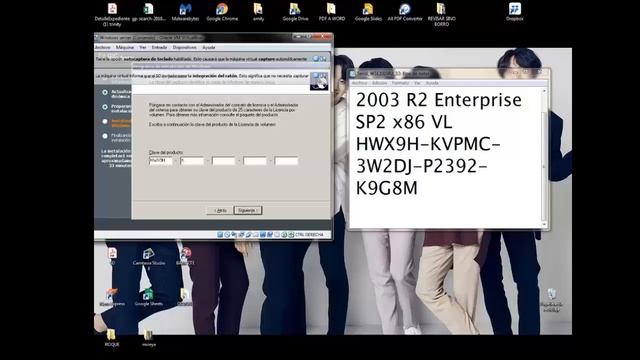Open the Formato menu in Notepad
Viewport: 640px width, 360px height.
point(400,83)
